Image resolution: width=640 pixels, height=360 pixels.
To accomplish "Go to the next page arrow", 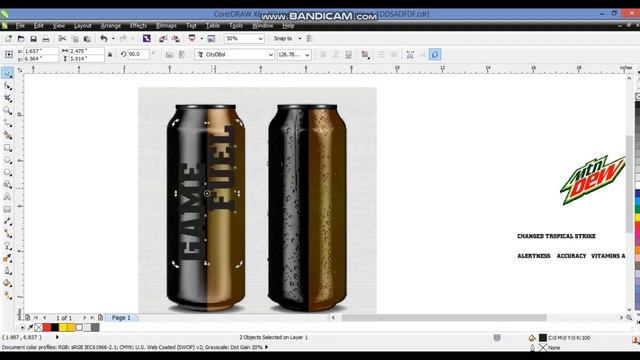I will (x=84, y=318).
